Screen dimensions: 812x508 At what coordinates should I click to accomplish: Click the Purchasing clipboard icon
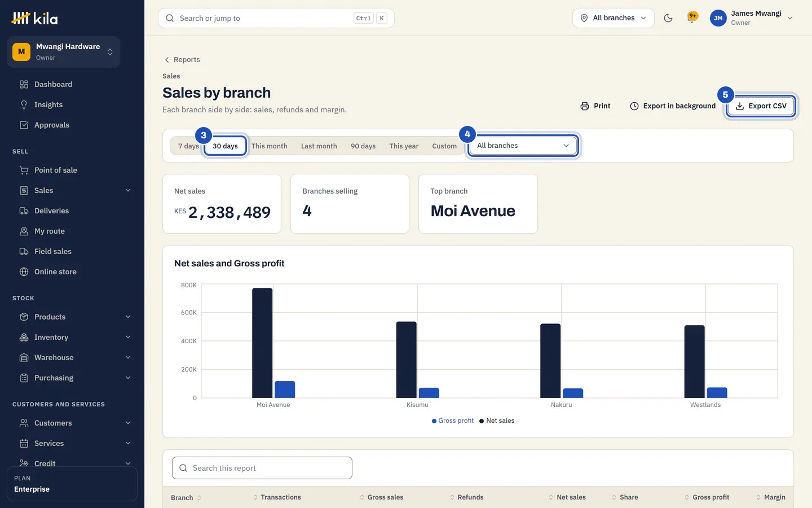[x=24, y=378]
